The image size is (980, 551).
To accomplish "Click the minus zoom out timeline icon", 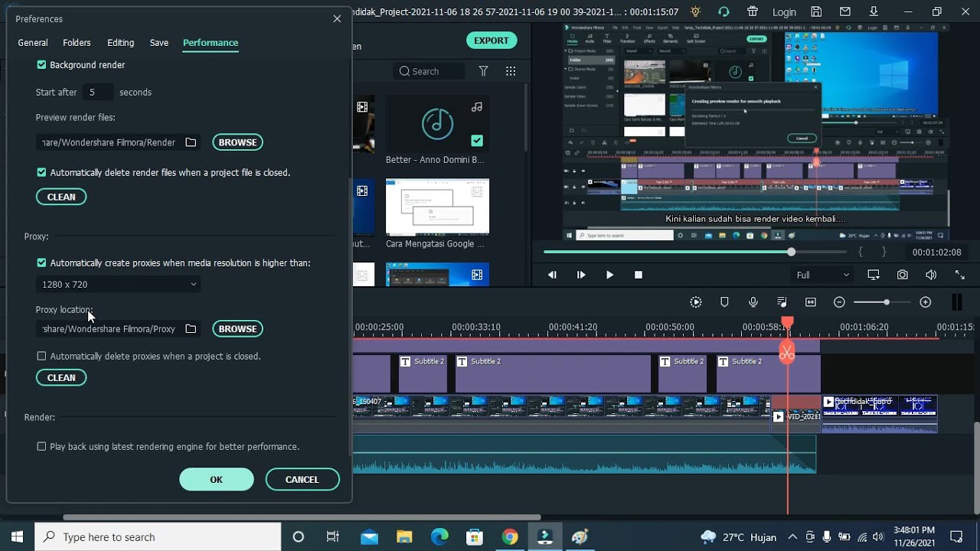I will [839, 302].
